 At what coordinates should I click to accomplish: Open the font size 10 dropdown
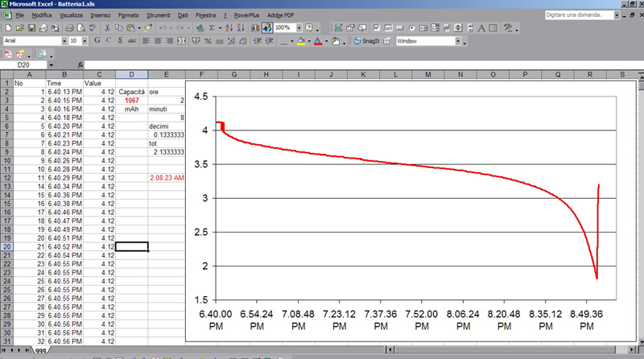[85, 41]
